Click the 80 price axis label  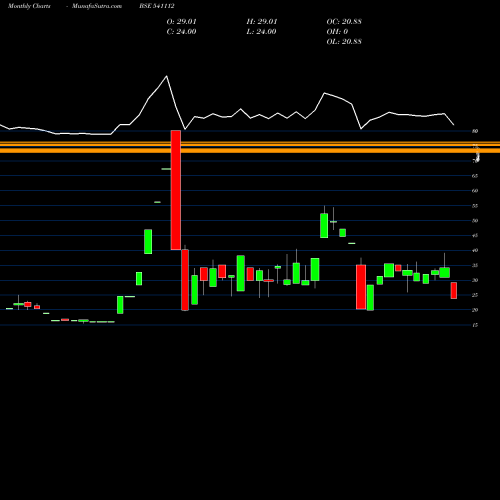point(475,131)
